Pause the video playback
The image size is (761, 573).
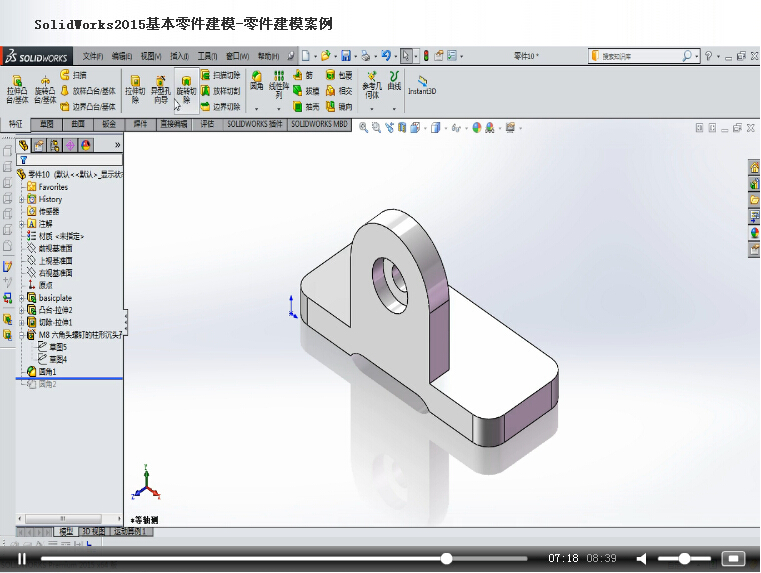pyautogui.click(x=21, y=559)
